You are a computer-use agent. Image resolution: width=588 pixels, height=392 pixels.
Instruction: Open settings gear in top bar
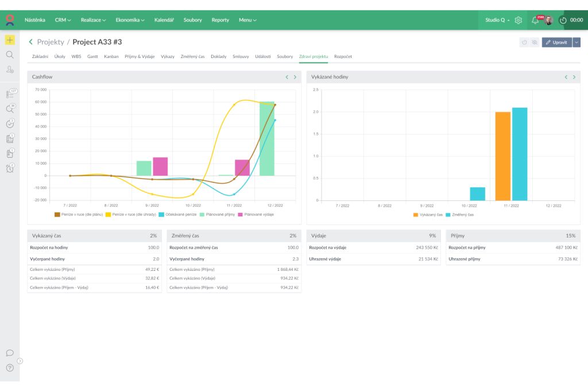(x=519, y=20)
